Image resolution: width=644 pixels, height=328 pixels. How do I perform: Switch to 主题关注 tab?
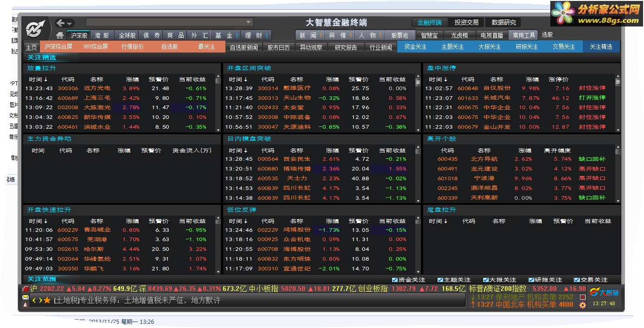452,47
